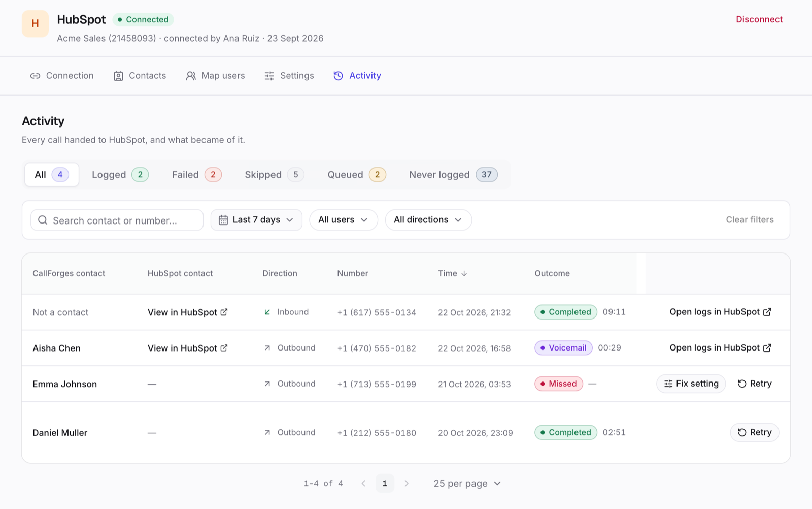The width and height of the screenshot is (812, 509).
Task: Show Queued calls
Action: (357, 175)
